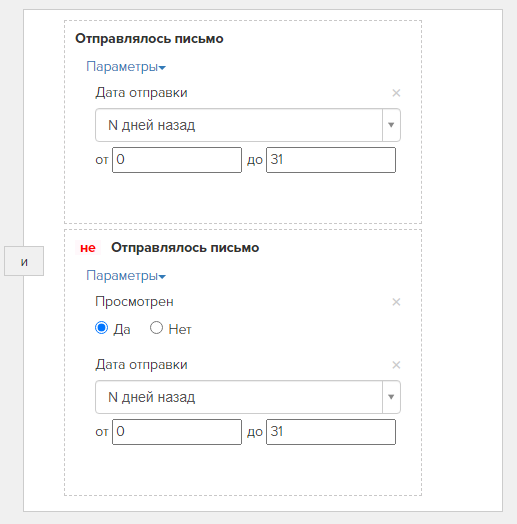Click the negated Отправлялось письмо heading
The width and height of the screenshot is (517, 524).
click(185, 248)
